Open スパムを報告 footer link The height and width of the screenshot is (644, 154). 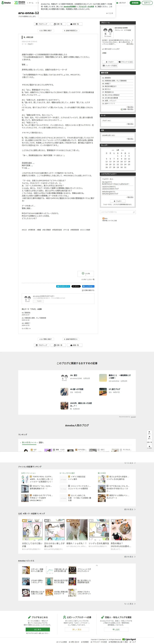[x=62, y=642]
